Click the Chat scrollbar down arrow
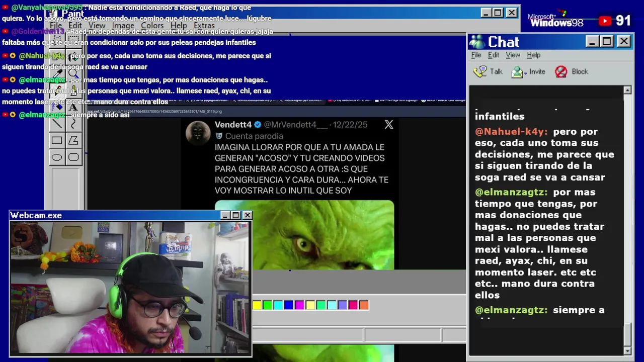This screenshot has height=362, width=644. click(x=627, y=350)
